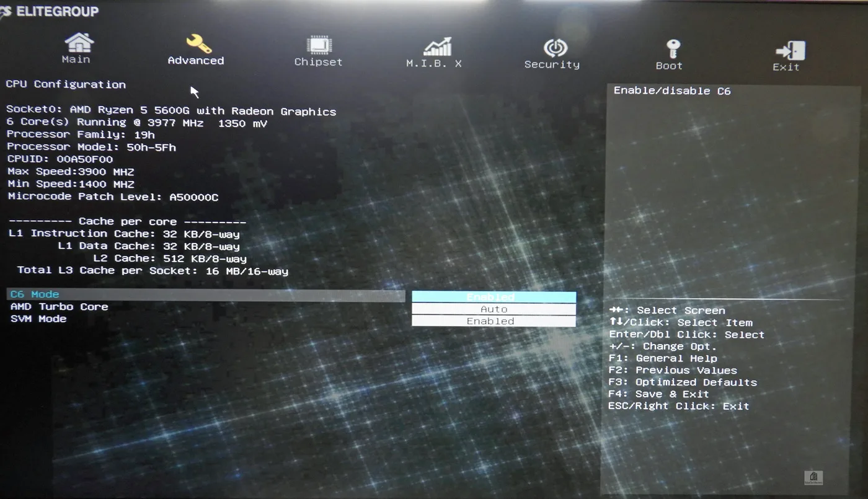The image size is (868, 499).
Task: Open the Chipset chip icon
Action: click(x=319, y=45)
